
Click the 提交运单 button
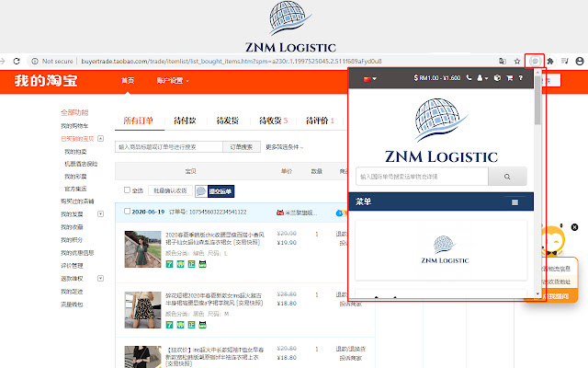pos(220,191)
